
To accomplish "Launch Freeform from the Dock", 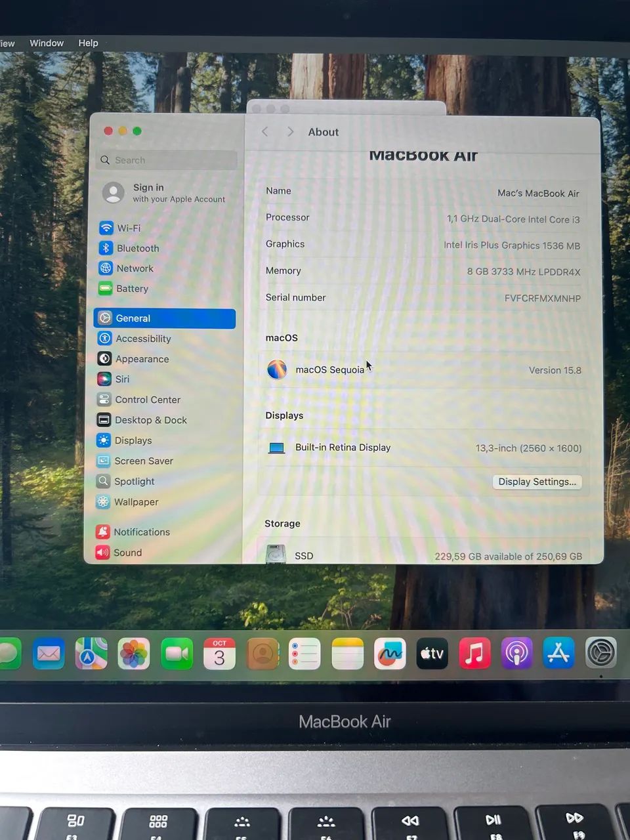I will (390, 654).
